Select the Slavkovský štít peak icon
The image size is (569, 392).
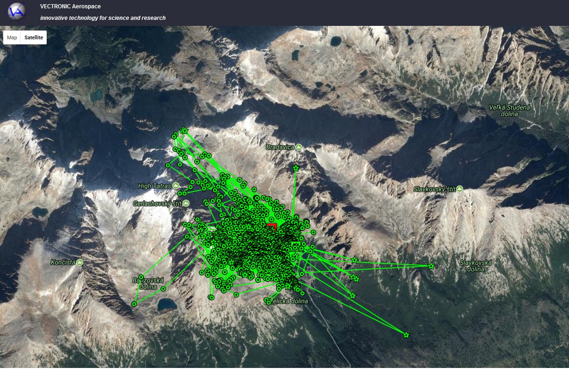459,189
